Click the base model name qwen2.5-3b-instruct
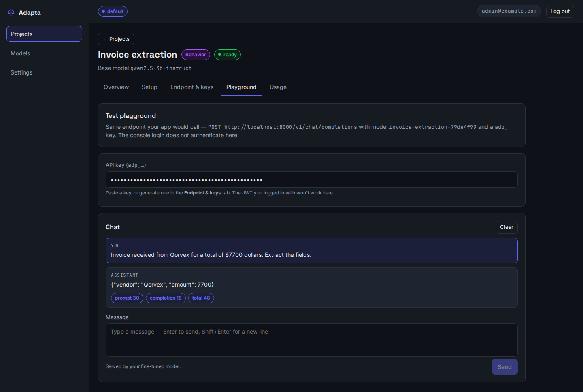This screenshot has height=392, width=583. pos(161,68)
